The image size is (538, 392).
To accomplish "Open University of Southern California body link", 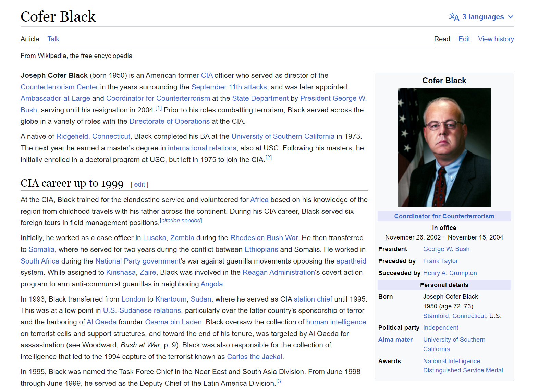I will coord(283,136).
